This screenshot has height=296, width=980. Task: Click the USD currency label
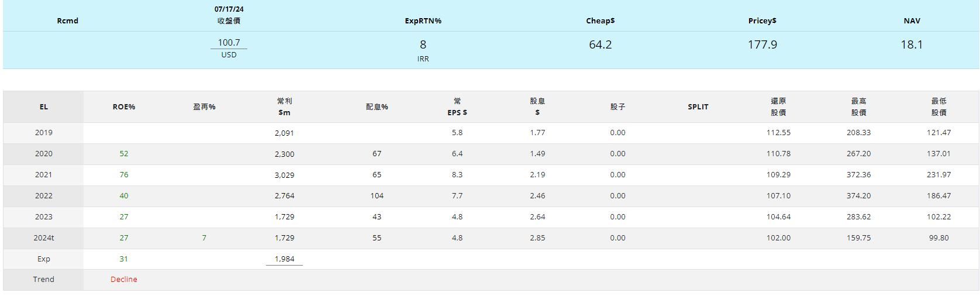(229, 55)
